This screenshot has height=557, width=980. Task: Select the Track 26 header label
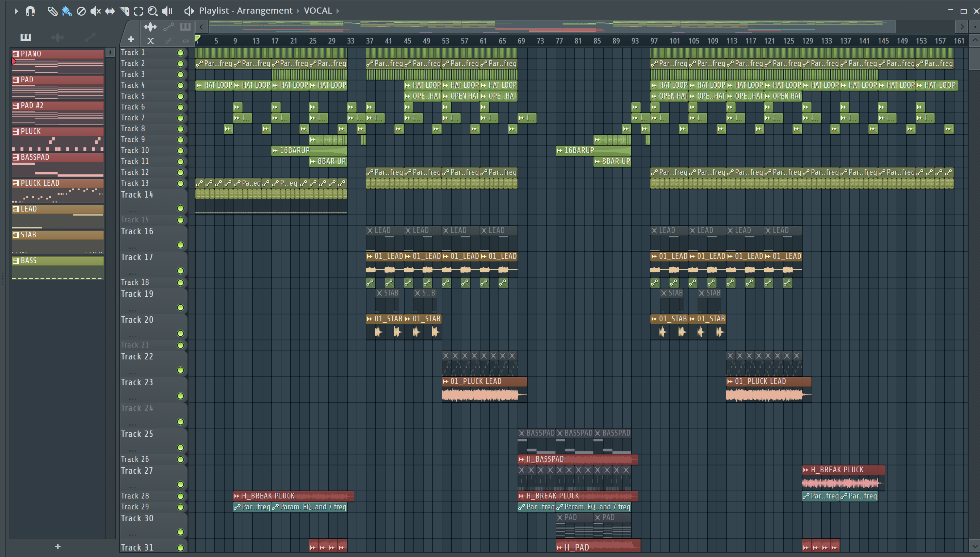(135, 459)
